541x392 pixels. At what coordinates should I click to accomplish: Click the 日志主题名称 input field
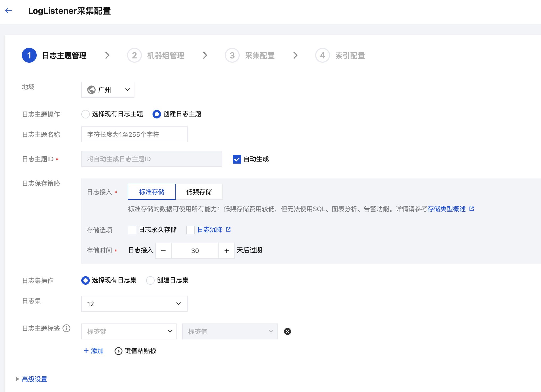click(x=134, y=134)
